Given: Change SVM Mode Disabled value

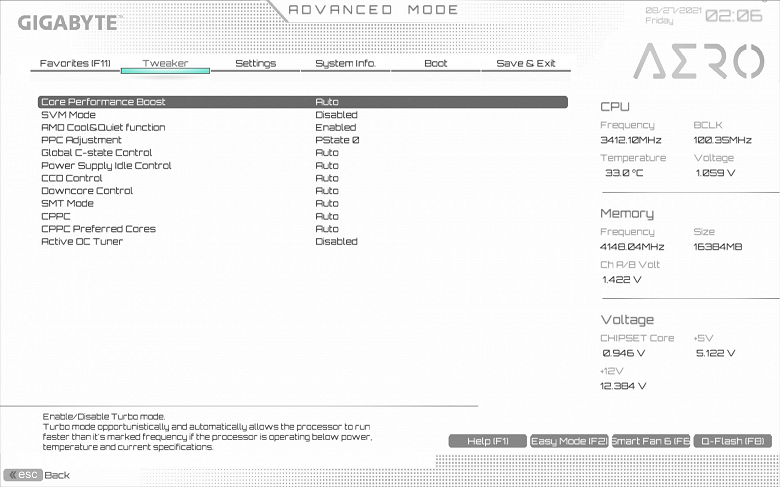Looking at the screenshot, I should point(336,114).
